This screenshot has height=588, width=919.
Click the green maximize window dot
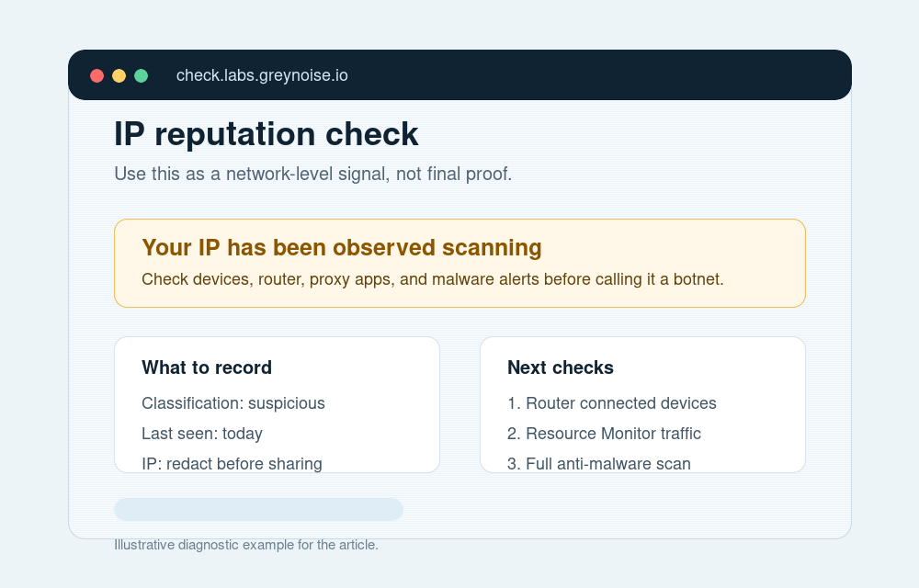[142, 75]
